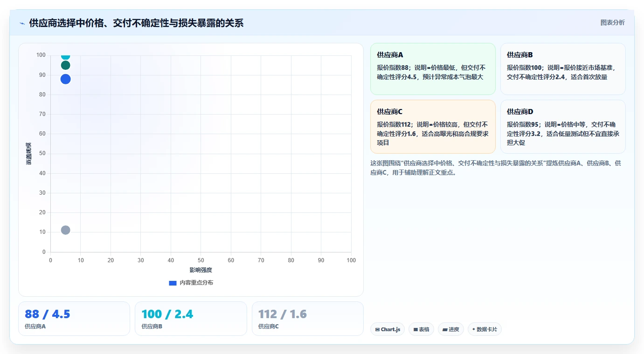This screenshot has height=354, width=644.
Task: Click the 影响强度 x-axis title
Action: coord(201,270)
